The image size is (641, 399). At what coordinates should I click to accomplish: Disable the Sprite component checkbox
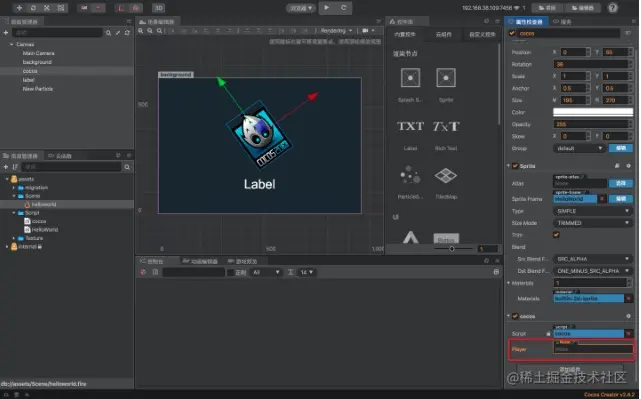coord(515,166)
